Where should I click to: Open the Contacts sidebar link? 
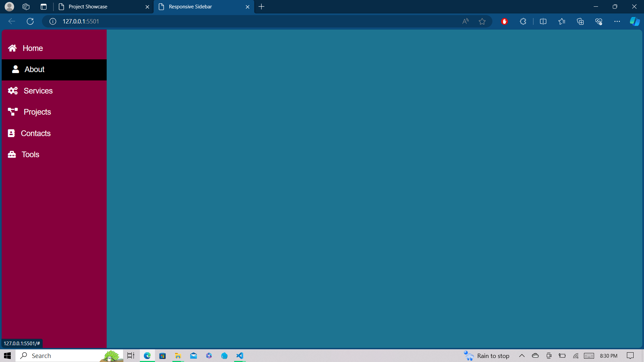click(36, 133)
